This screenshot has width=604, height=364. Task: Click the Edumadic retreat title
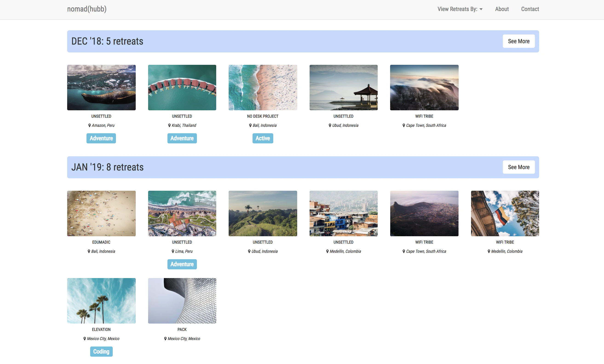101,242
